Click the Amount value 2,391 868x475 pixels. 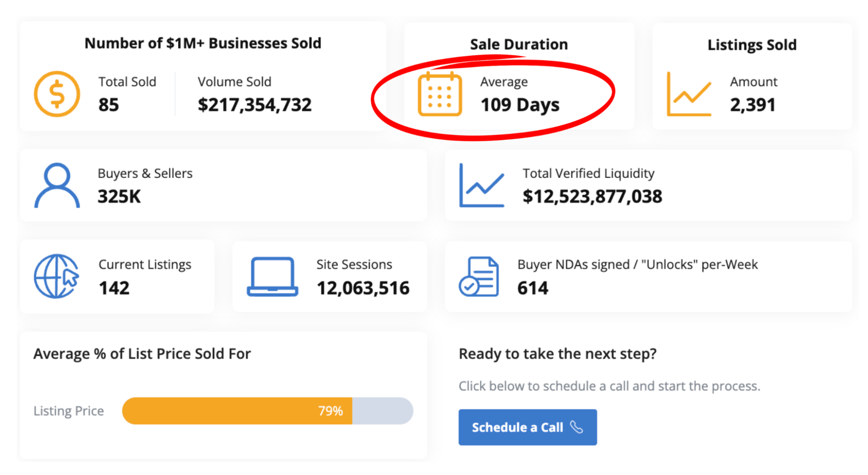[752, 105]
